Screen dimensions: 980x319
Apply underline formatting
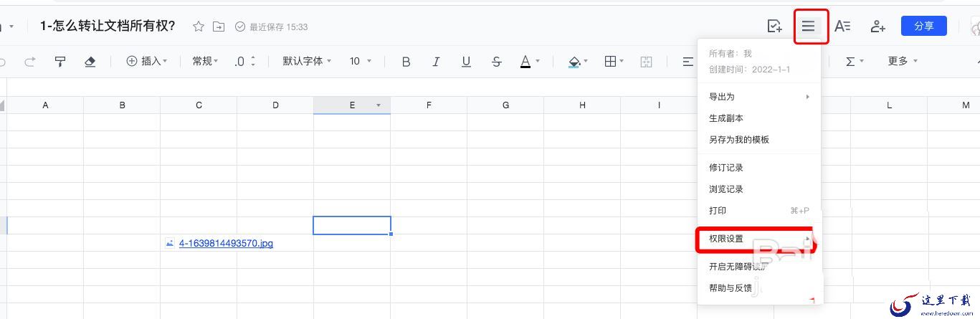(466, 62)
